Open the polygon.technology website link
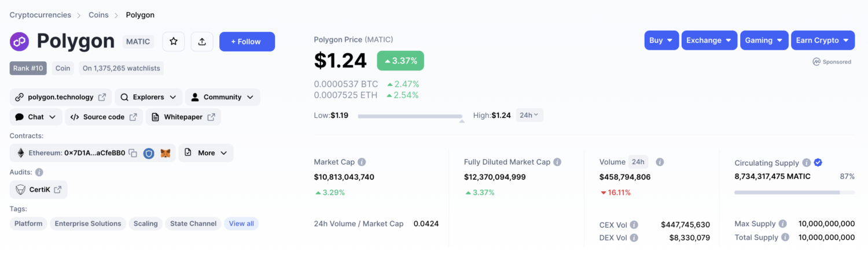The image size is (868, 253). click(x=61, y=97)
